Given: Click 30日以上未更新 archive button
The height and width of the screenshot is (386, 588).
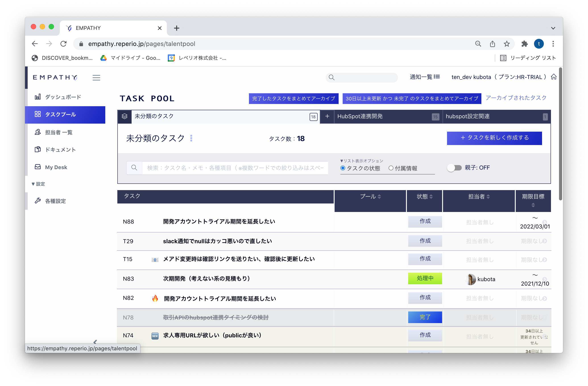Looking at the screenshot, I should click(412, 99).
